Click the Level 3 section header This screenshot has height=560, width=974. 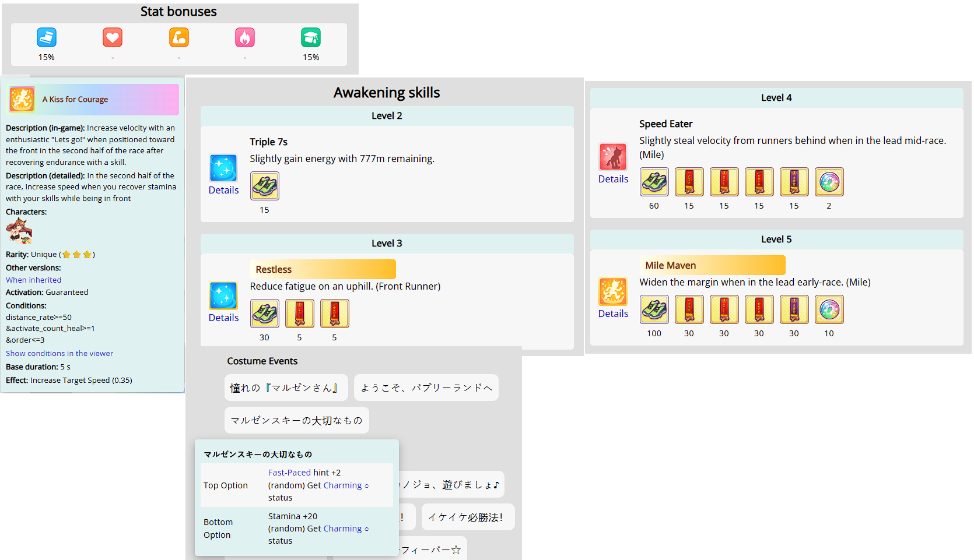(387, 244)
